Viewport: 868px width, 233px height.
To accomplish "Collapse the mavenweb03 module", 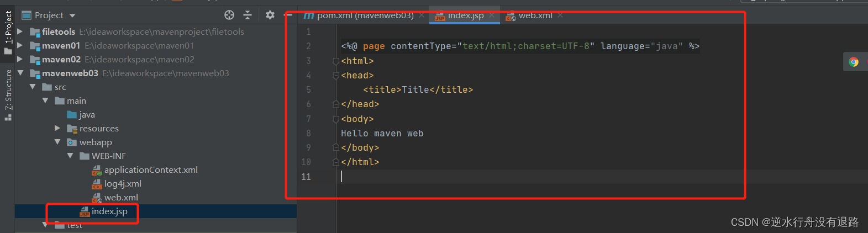I will [20, 73].
